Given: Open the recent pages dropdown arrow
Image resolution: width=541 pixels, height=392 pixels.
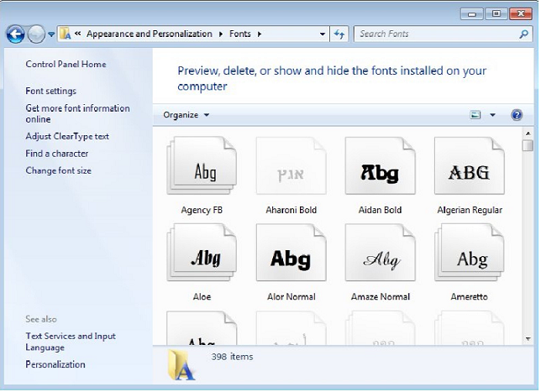Looking at the screenshot, I should click(x=51, y=34).
